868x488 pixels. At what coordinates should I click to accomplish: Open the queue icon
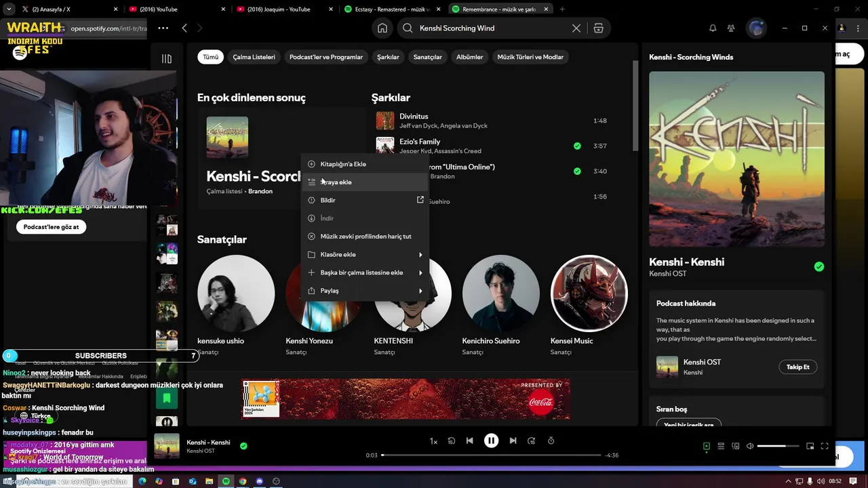tap(721, 446)
